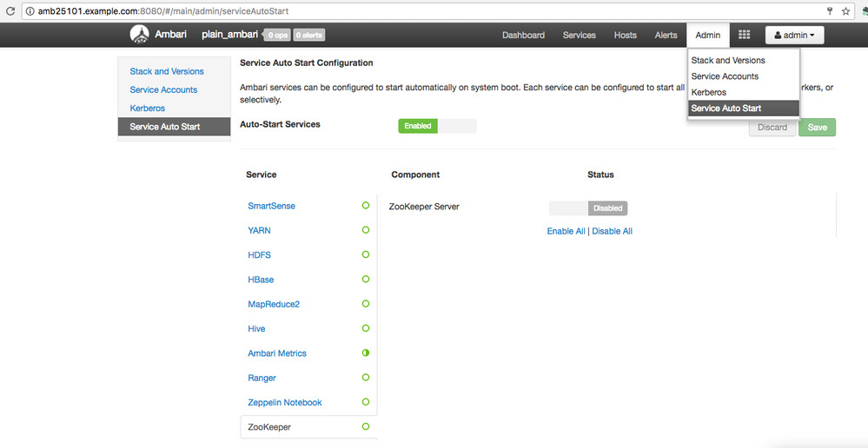Bookmark page using star icon
868x448 pixels.
tap(845, 11)
